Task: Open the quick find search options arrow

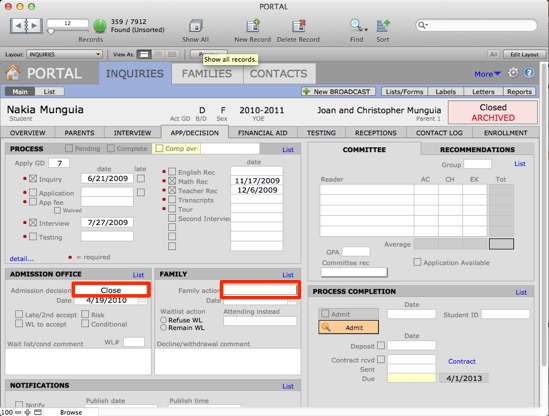Action: tap(427, 25)
